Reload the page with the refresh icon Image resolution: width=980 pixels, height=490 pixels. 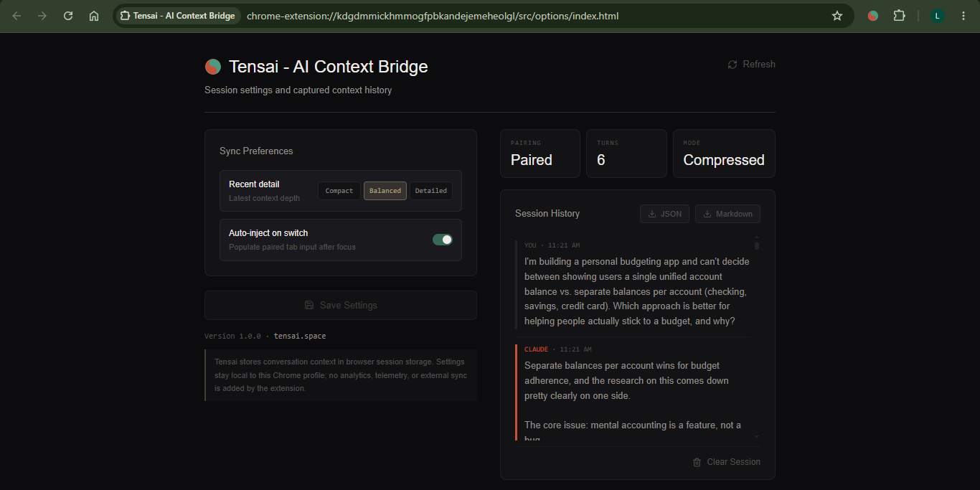click(x=68, y=16)
